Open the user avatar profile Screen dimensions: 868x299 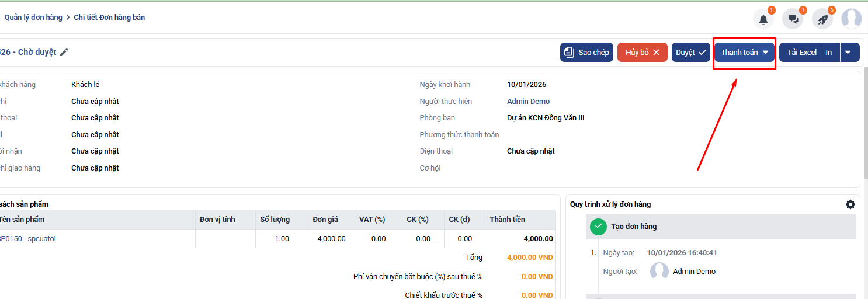click(851, 19)
